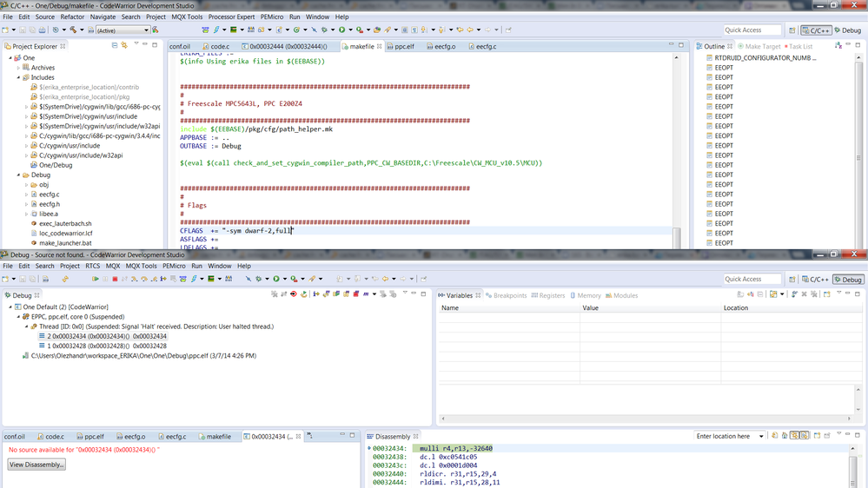Viewport: 868px width, 488px height.
Task: Click View Disassembly... button
Action: (36, 465)
